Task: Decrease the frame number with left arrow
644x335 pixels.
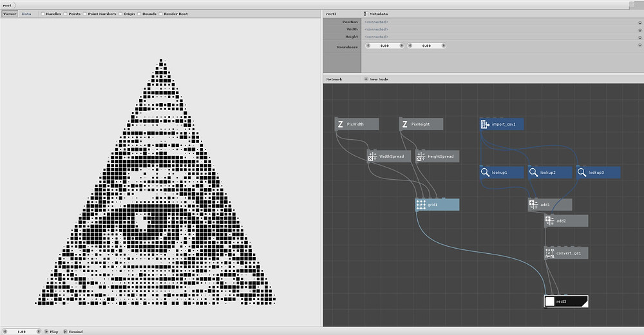Action: coord(5,331)
